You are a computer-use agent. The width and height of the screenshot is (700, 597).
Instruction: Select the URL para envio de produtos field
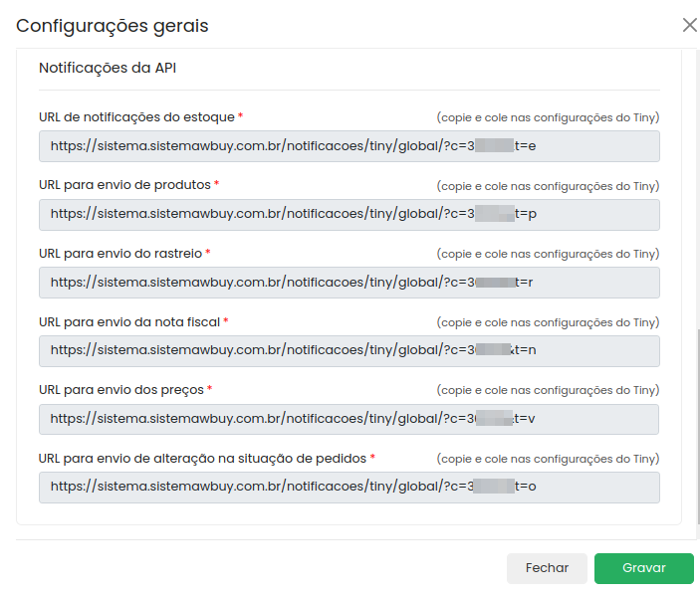[350, 215]
